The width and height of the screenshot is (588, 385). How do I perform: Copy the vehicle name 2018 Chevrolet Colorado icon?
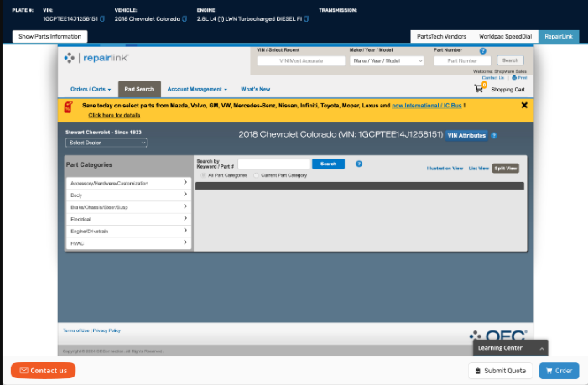[x=185, y=18]
